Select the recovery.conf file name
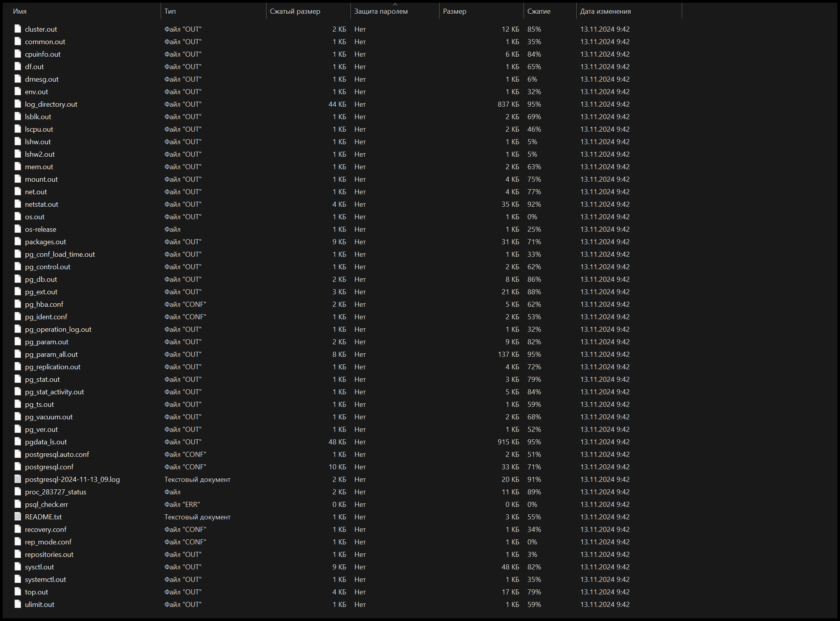The height and width of the screenshot is (621, 840). (x=46, y=529)
